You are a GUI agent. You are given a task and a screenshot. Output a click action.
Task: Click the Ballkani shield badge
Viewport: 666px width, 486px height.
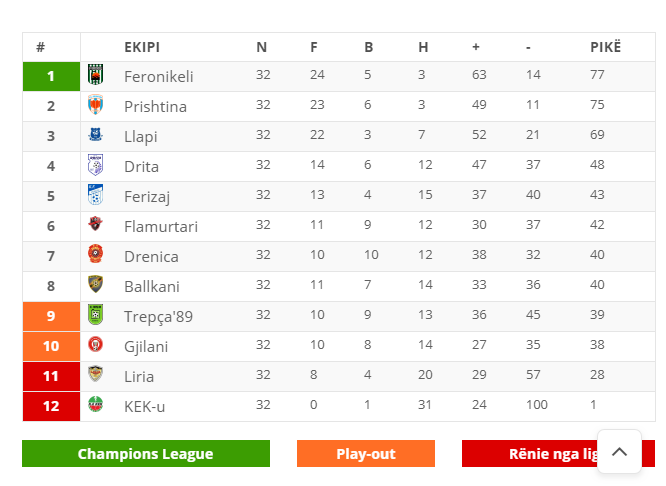tap(96, 284)
